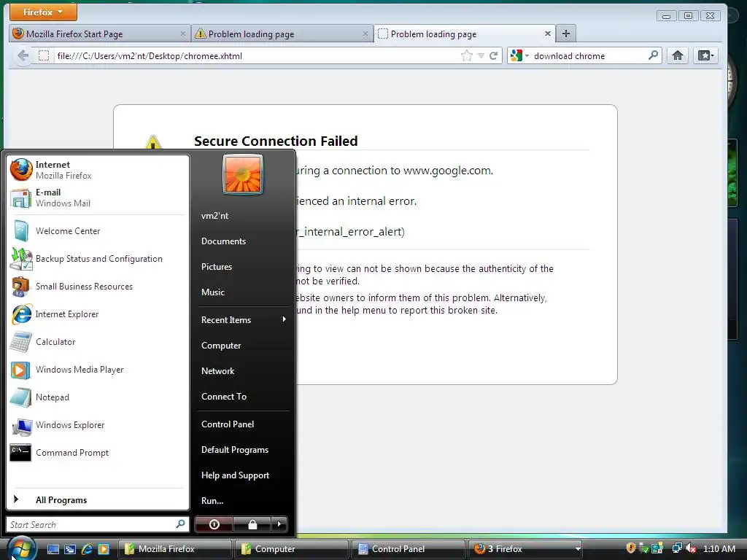
Task: Switch to Mozilla Firefox Start Page tab
Action: [99, 34]
